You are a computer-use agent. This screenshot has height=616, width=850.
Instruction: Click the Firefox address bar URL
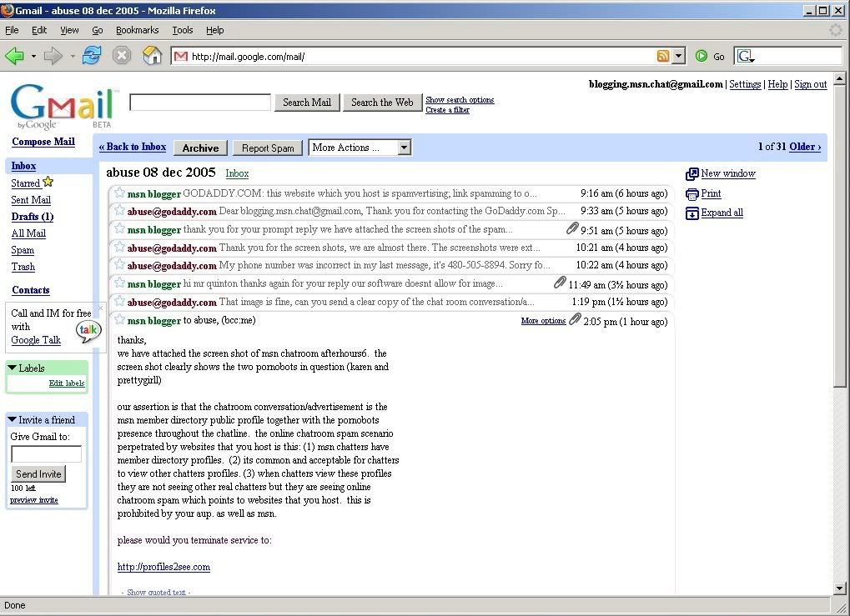[x=249, y=57]
